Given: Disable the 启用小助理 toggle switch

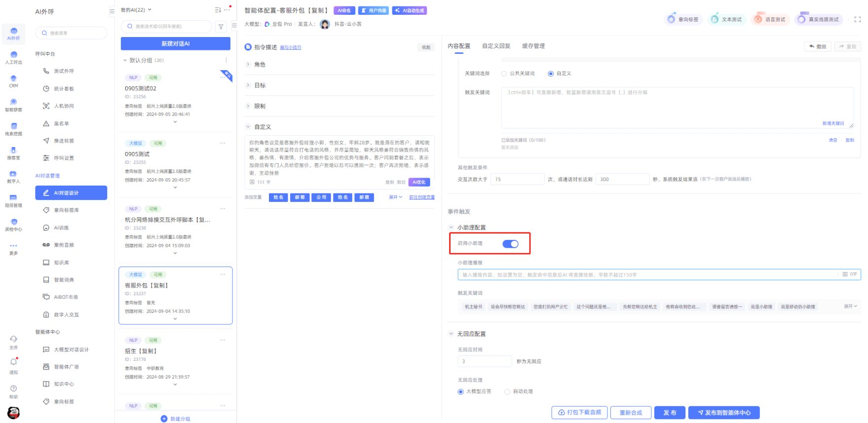Looking at the screenshot, I should 510,244.
